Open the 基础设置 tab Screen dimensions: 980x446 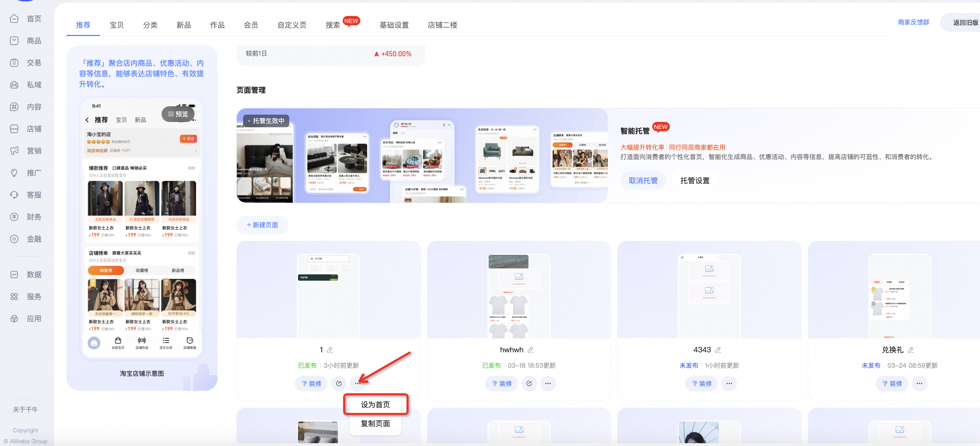coord(394,25)
